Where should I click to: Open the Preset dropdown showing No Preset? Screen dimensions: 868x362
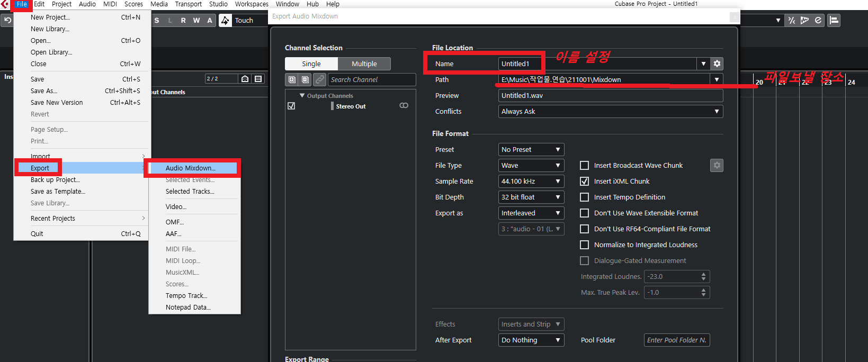pyautogui.click(x=531, y=149)
